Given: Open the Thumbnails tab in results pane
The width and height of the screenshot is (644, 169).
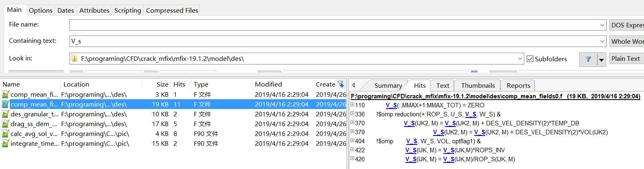Looking at the screenshot, I should [478, 85].
